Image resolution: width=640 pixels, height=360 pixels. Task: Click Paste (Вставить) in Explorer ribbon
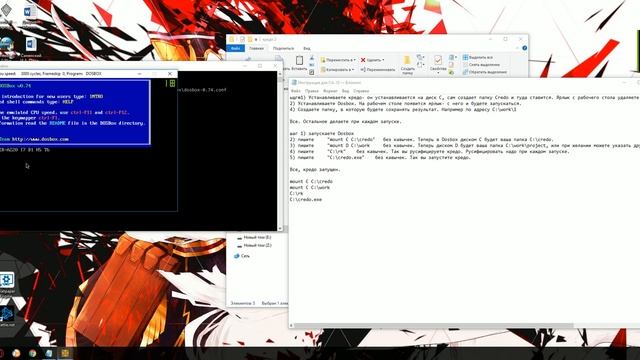tap(299, 63)
